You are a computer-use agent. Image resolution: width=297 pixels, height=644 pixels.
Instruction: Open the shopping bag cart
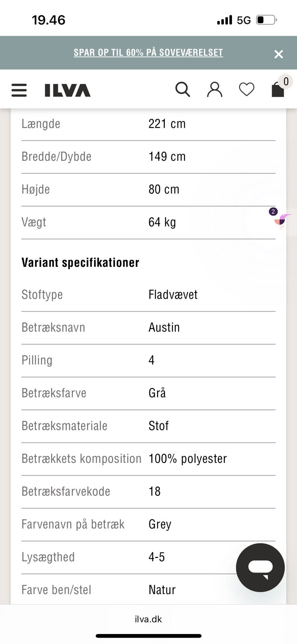[x=278, y=90]
